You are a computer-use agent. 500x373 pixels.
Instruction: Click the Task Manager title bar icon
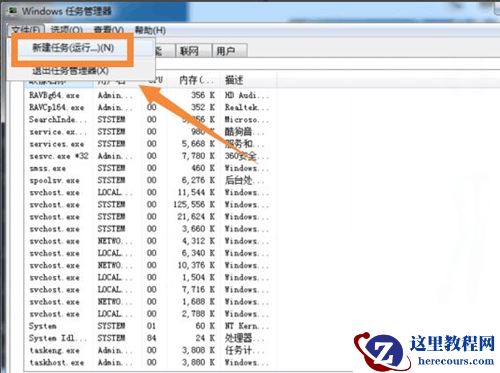13,11
